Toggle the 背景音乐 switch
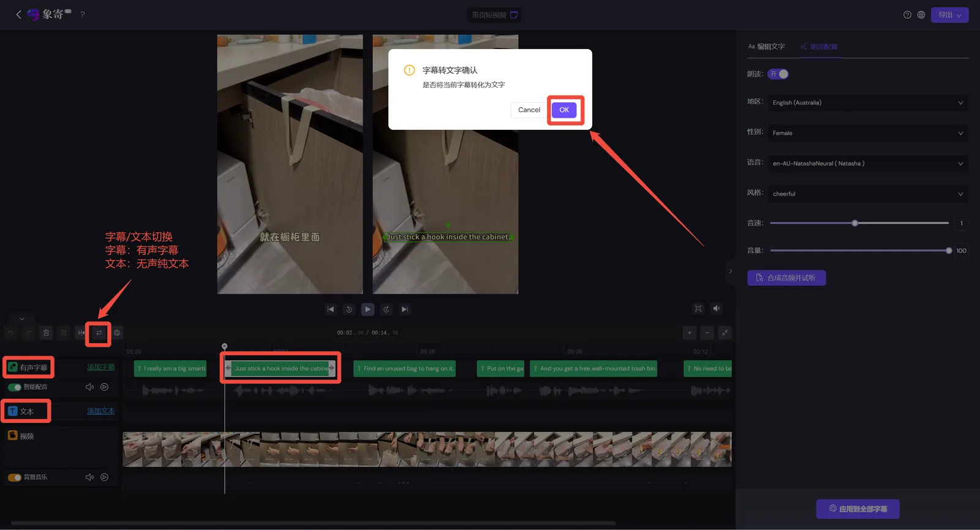This screenshot has height=530, width=980. (x=15, y=477)
